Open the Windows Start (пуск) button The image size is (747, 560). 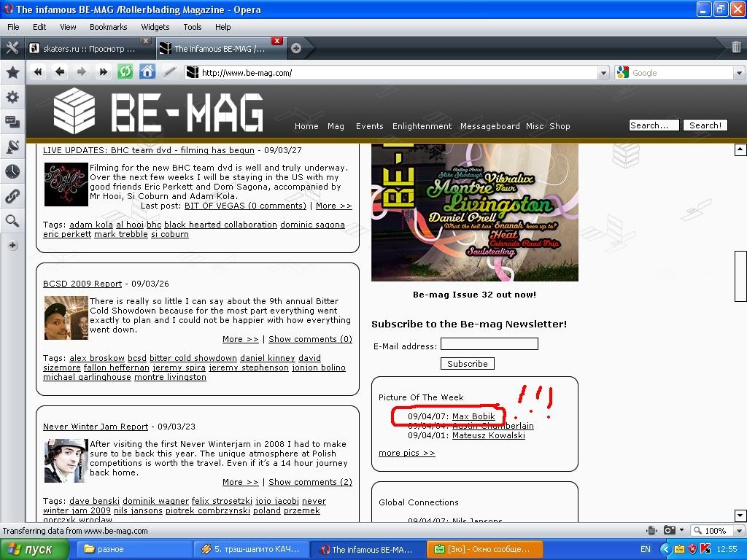point(34,549)
